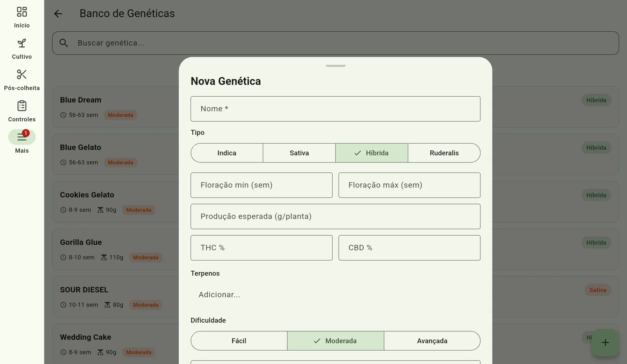Click Nova Genética sheet heading
Viewport: 627px width, 364px height.
[226, 81]
